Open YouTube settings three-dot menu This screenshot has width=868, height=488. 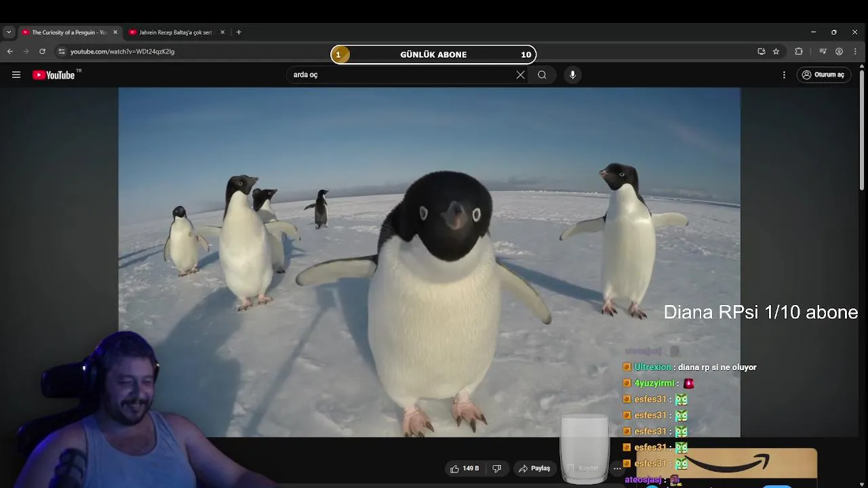point(784,75)
